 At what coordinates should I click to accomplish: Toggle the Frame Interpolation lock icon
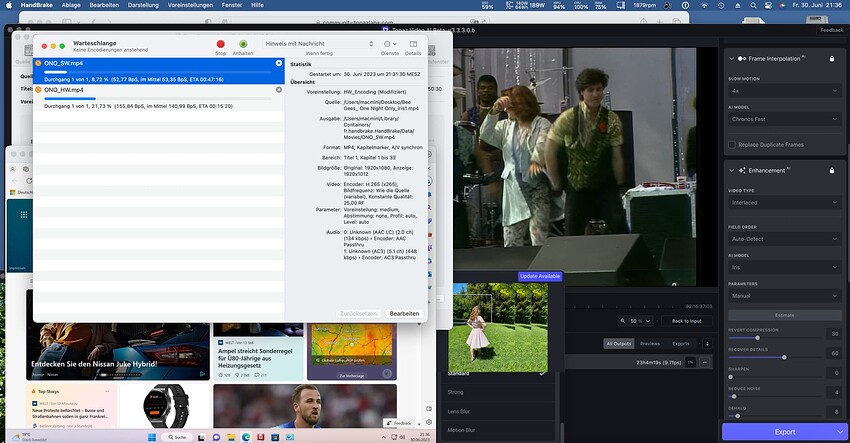coord(832,59)
